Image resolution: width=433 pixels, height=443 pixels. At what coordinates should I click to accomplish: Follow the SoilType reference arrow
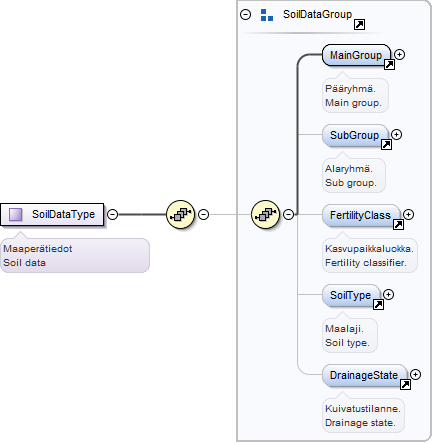point(378,304)
